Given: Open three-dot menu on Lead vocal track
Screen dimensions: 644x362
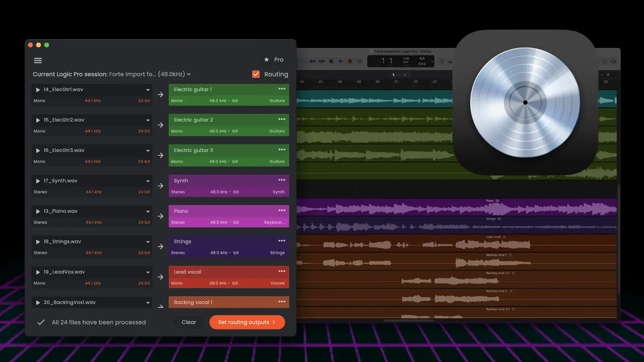Looking at the screenshot, I should [282, 271].
